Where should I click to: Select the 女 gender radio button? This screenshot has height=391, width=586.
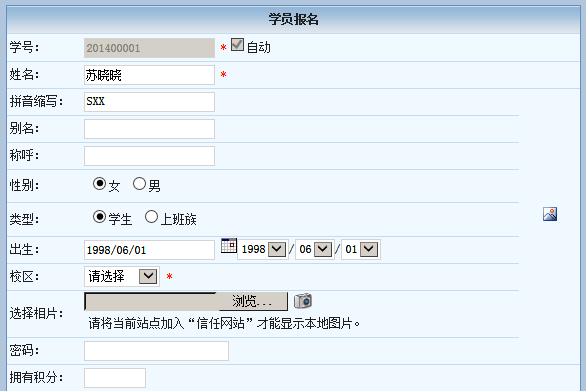pyautogui.click(x=99, y=184)
